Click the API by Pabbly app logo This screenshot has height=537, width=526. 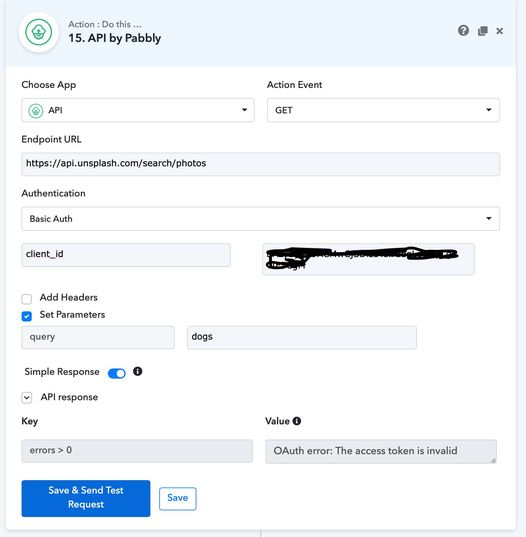(x=39, y=33)
